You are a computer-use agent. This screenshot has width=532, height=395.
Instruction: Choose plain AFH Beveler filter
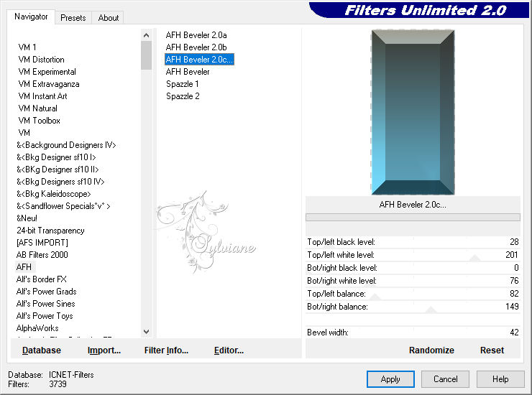click(x=188, y=72)
